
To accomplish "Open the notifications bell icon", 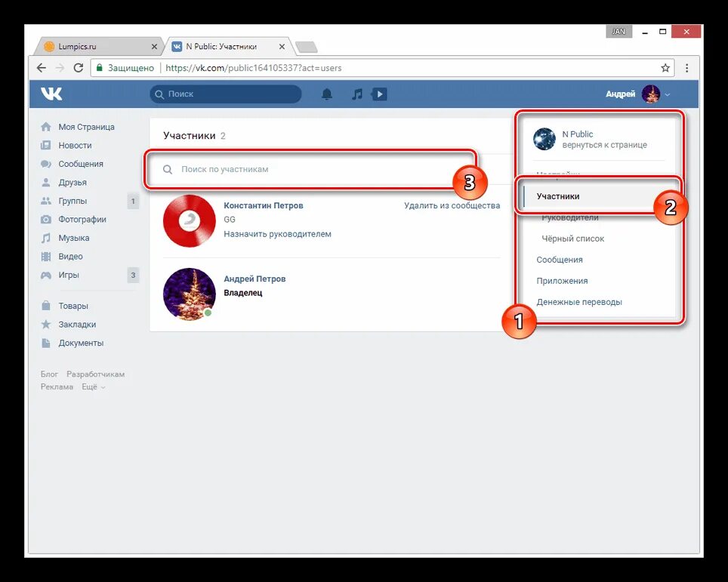I will point(327,94).
